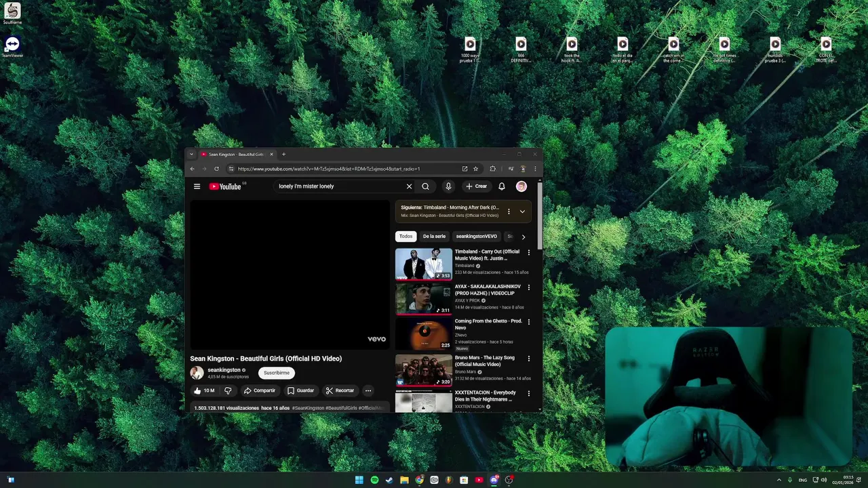868x488 pixels.
Task: Select the Todos filter chip
Action: (x=406, y=237)
